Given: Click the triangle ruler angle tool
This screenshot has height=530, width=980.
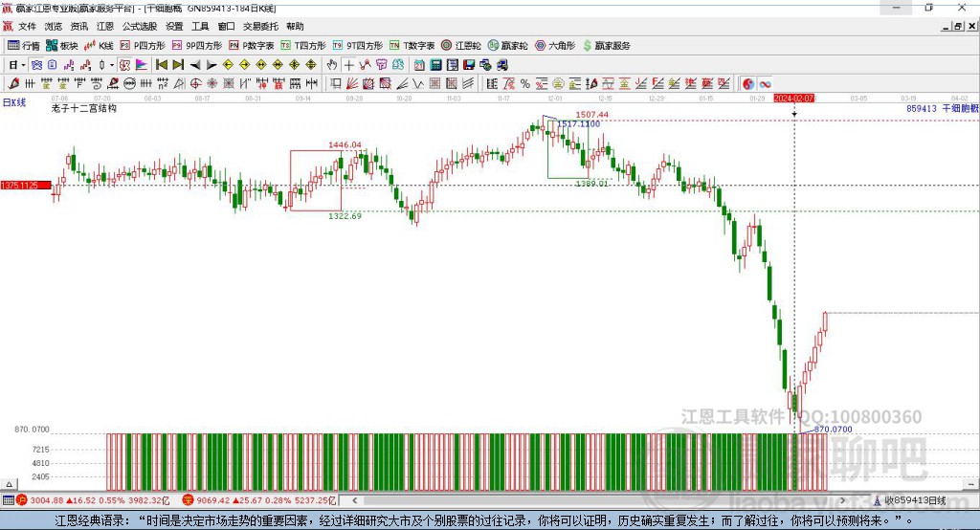Looking at the screenshot, I should 179,84.
